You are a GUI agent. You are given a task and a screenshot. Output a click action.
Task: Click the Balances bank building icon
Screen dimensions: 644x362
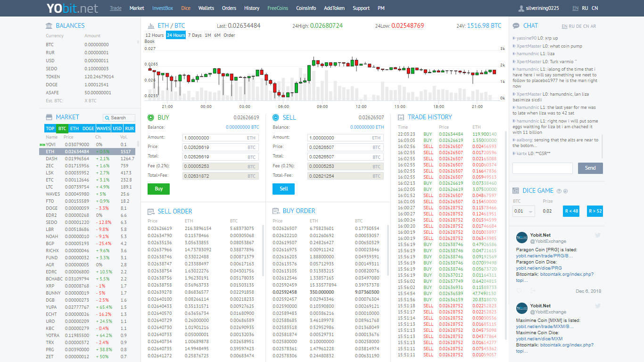(x=49, y=26)
